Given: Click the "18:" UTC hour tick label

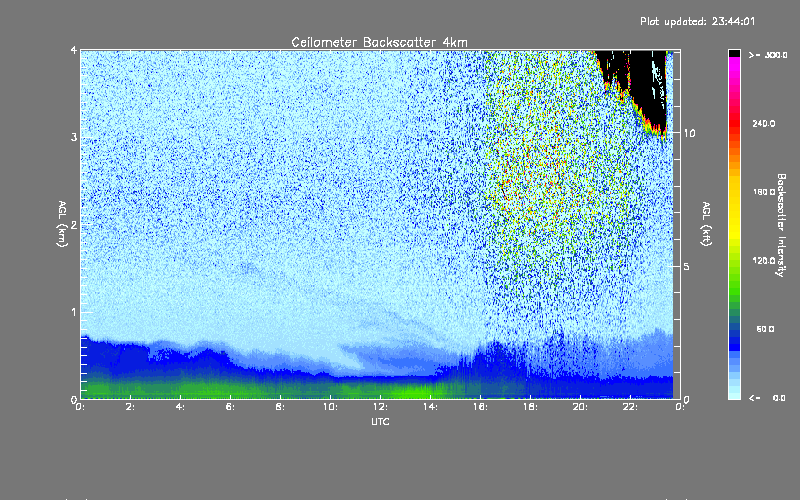Looking at the screenshot, I should click(530, 407).
